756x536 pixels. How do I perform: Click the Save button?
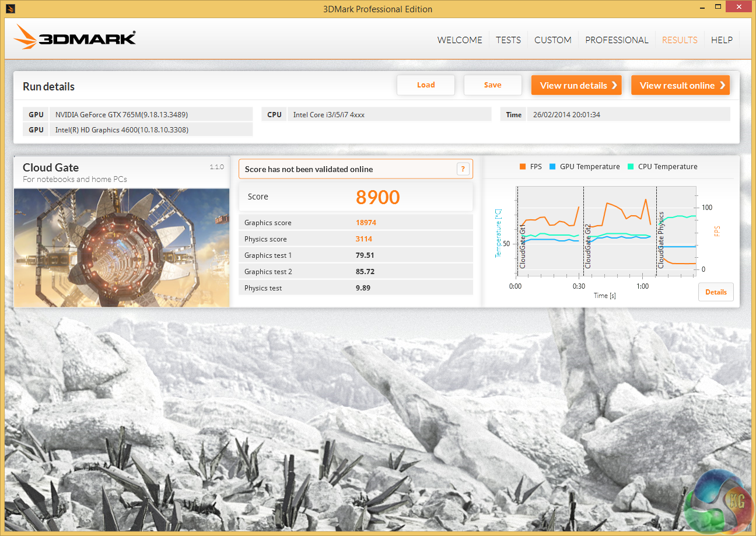pos(493,85)
